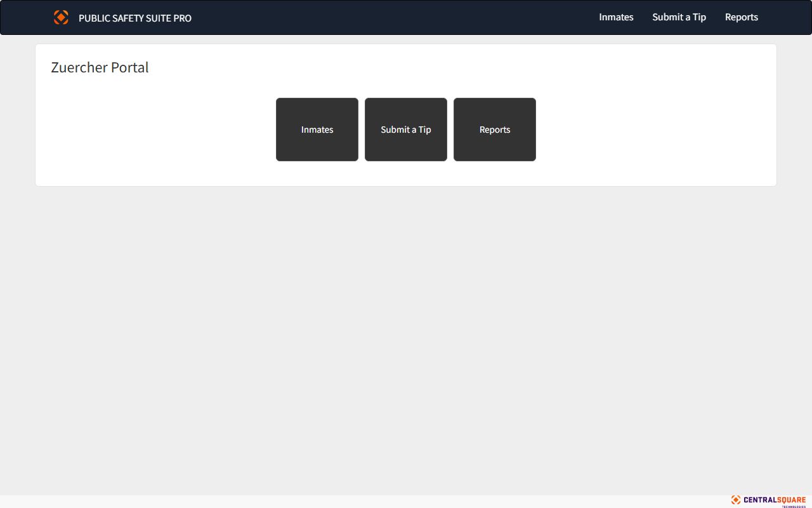Click the word 'Zuercher' in the page title
The image size is (812, 508).
pyautogui.click(x=79, y=67)
